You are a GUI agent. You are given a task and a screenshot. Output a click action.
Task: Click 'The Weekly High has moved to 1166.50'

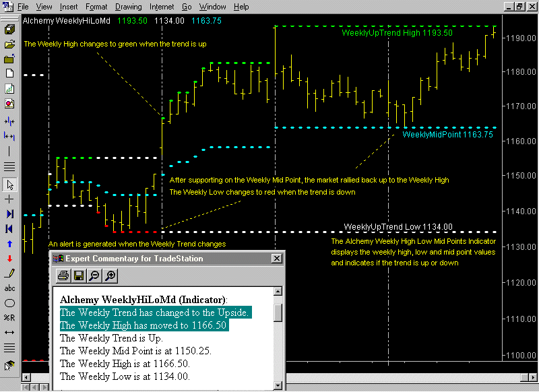(x=144, y=325)
